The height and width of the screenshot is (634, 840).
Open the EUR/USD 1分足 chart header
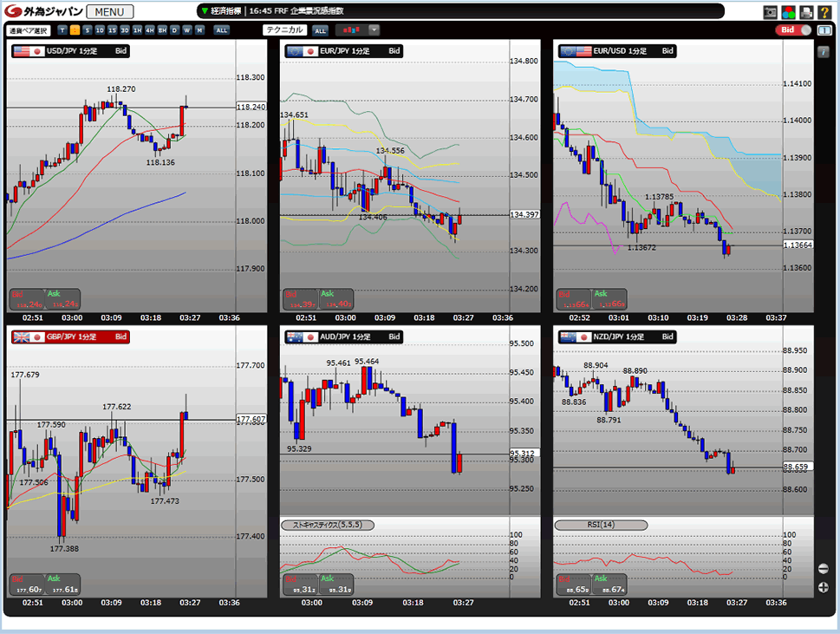617,51
